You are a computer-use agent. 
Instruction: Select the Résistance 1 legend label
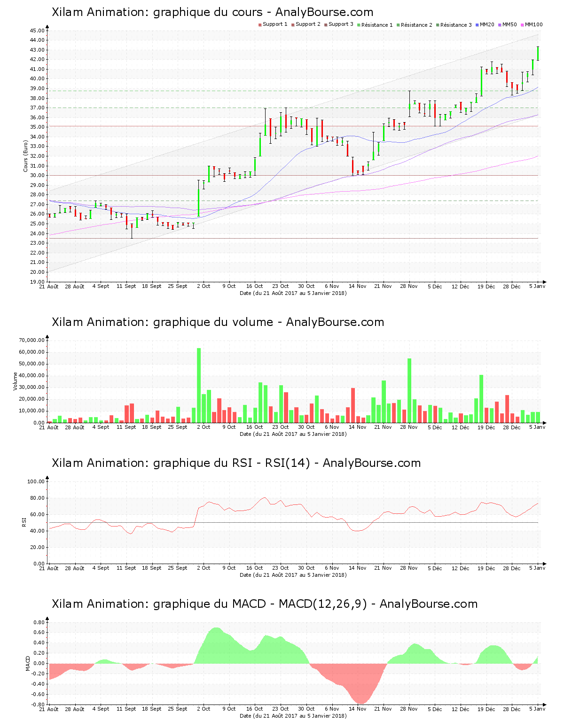(377, 25)
